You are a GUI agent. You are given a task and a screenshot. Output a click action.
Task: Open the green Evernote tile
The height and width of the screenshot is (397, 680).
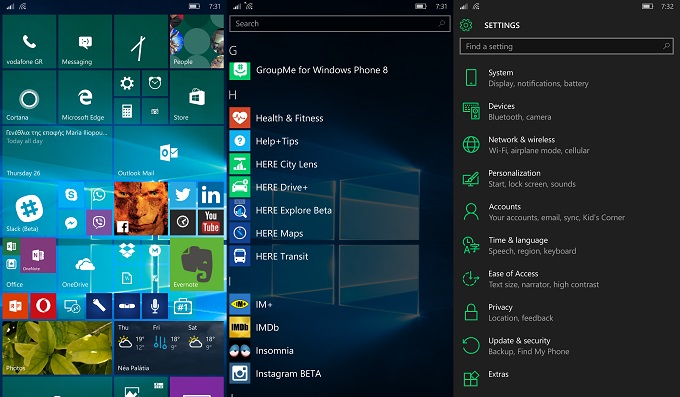197,264
